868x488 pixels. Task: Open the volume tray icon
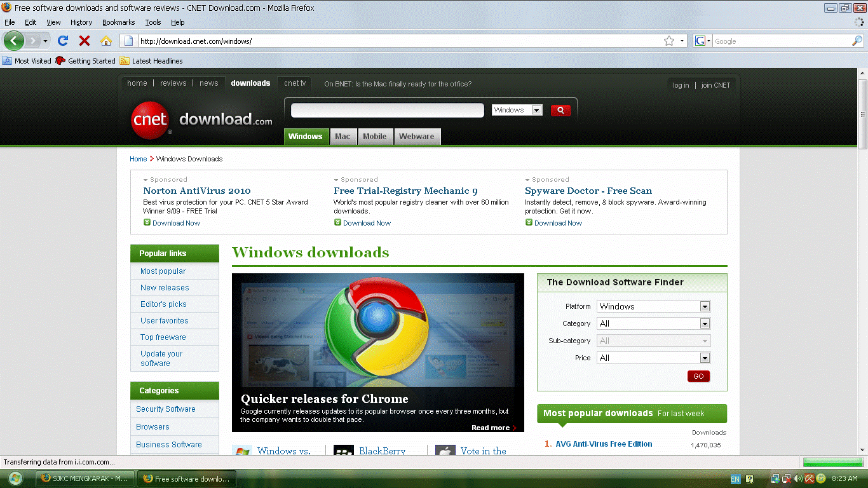pyautogui.click(x=797, y=478)
